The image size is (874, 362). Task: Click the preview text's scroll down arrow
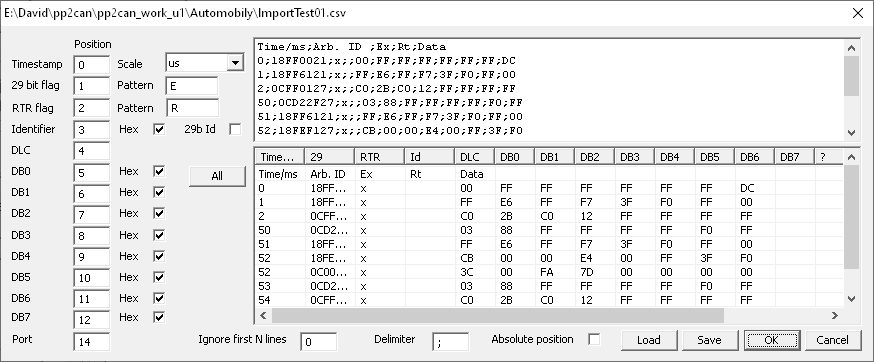(851, 133)
